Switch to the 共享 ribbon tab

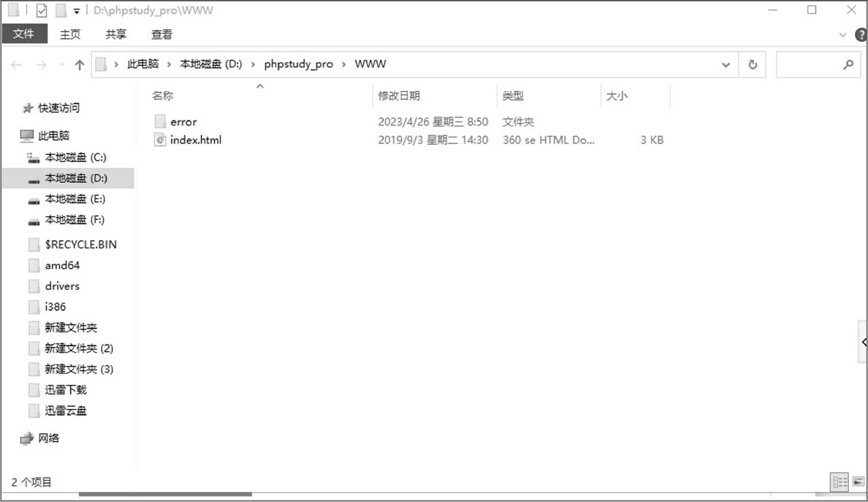point(116,34)
